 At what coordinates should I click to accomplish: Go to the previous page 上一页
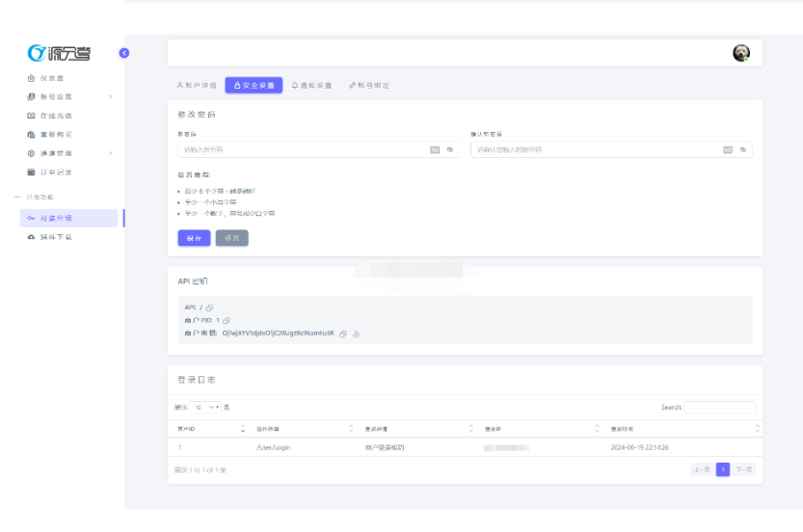click(x=702, y=469)
